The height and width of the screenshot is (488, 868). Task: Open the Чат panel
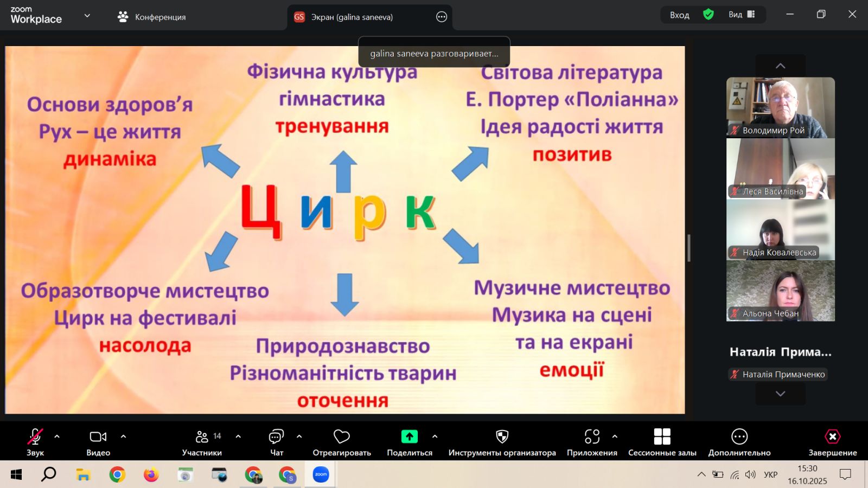point(276,437)
